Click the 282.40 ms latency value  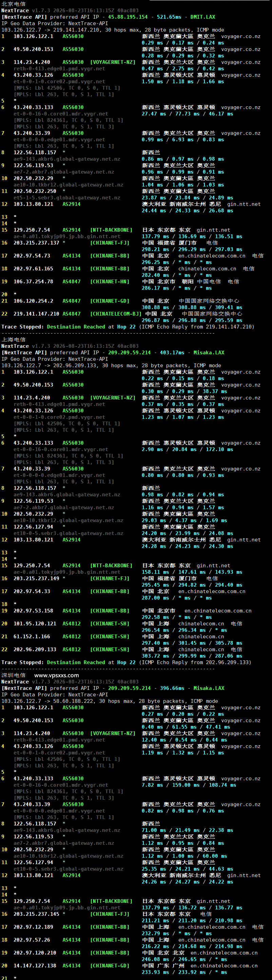[x=155, y=275]
